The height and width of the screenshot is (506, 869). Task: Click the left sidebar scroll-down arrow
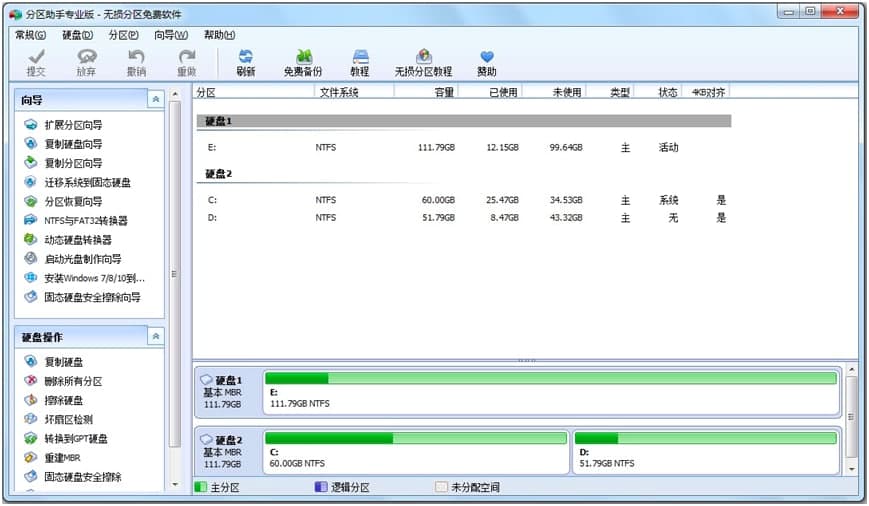click(175, 484)
